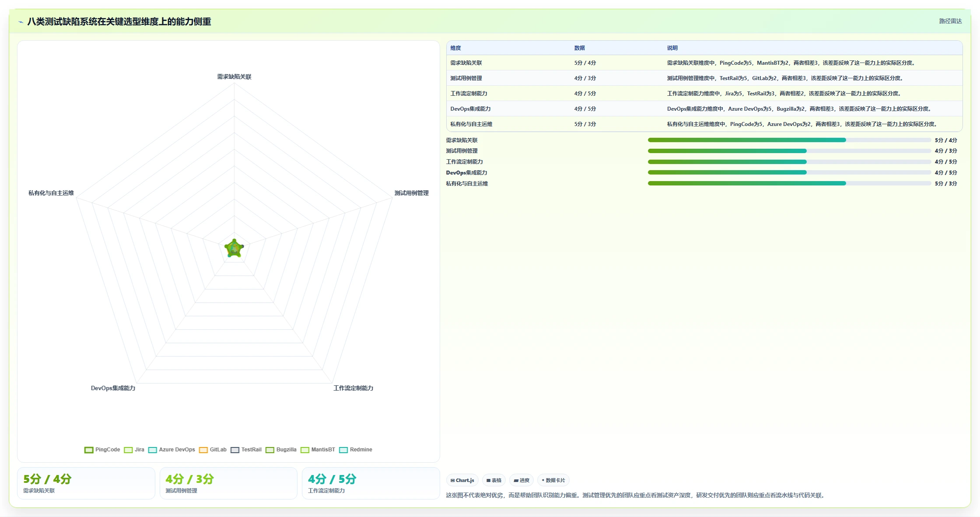The image size is (980, 517).
Task: Click the Chart.js tag chip
Action: [x=462, y=480]
